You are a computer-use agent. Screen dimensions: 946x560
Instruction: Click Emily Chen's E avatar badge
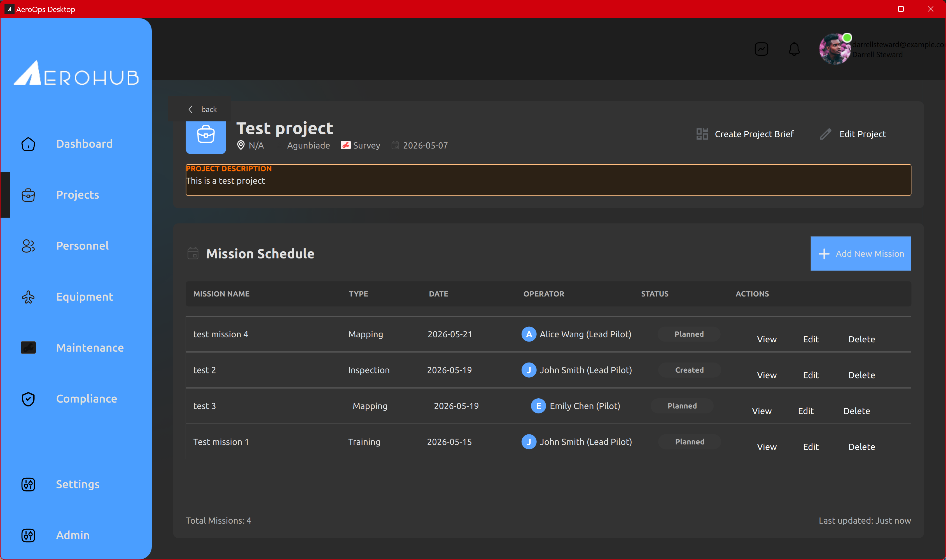pos(539,406)
